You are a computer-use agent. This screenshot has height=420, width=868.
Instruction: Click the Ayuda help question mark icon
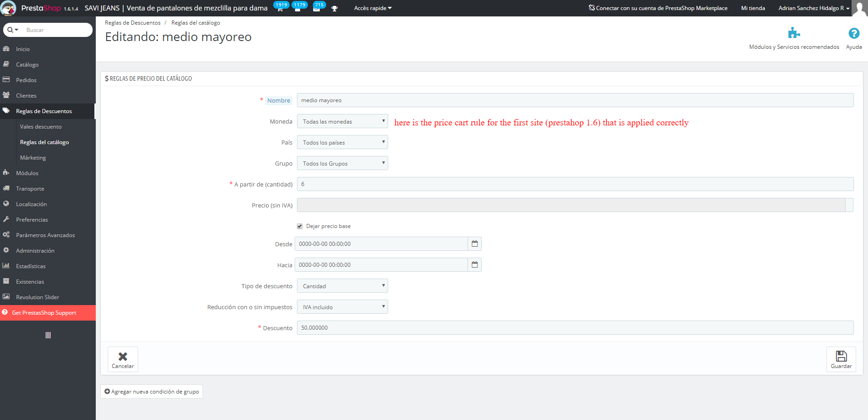coord(854,33)
